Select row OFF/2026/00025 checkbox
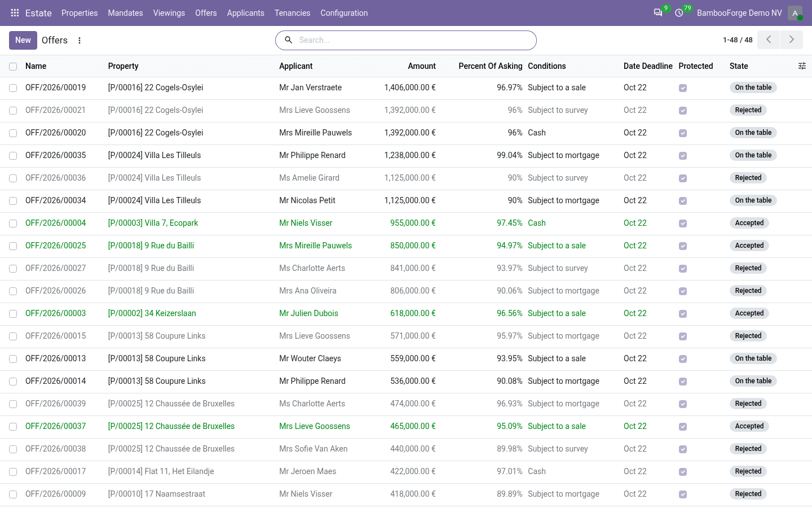This screenshot has height=508, width=812. point(13,246)
